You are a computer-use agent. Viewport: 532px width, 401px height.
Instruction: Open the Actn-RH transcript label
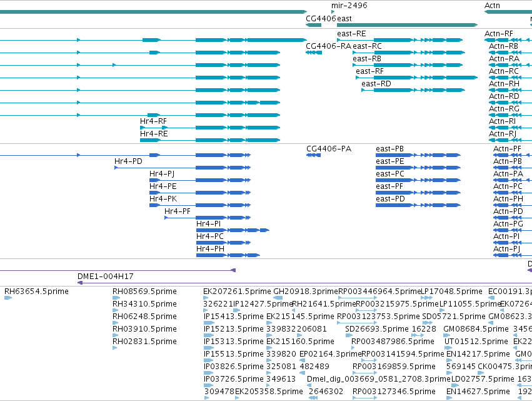504,84
